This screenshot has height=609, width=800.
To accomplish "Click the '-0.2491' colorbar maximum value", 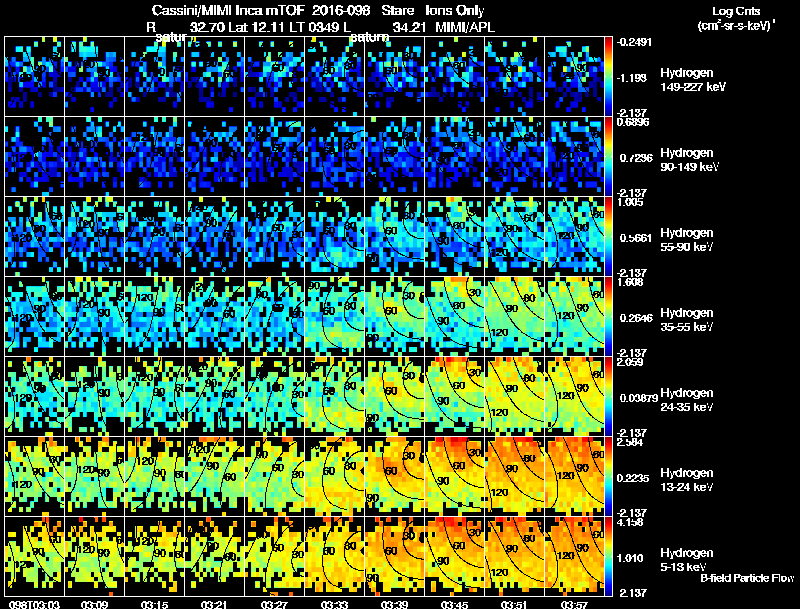I will click(634, 42).
